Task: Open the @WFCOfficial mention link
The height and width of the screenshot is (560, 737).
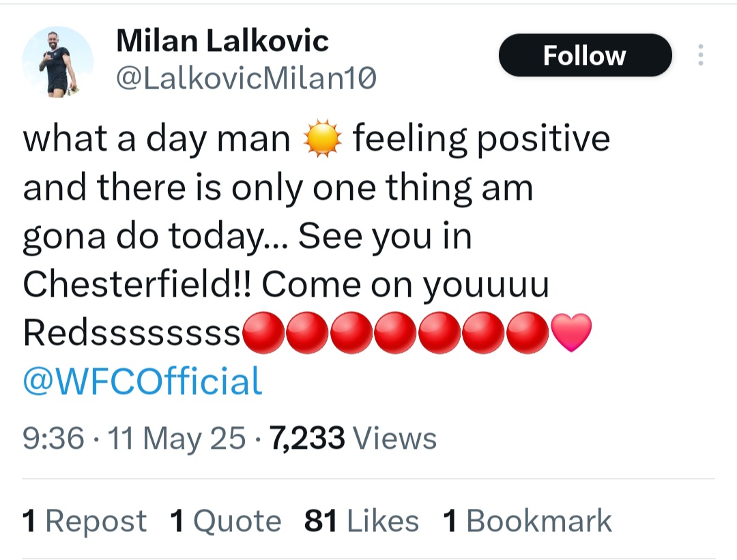Action: click(x=143, y=381)
